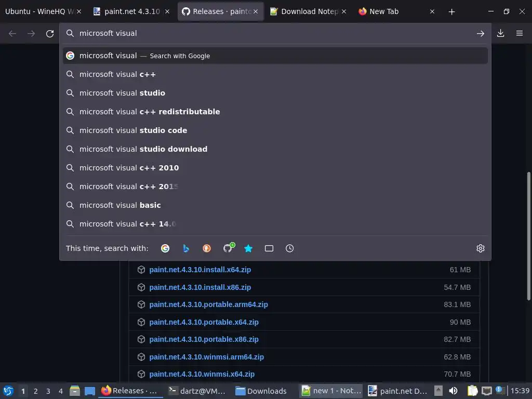This screenshot has height=399, width=532.
Task: Open the paint.net taskbar window
Action: tap(397, 391)
